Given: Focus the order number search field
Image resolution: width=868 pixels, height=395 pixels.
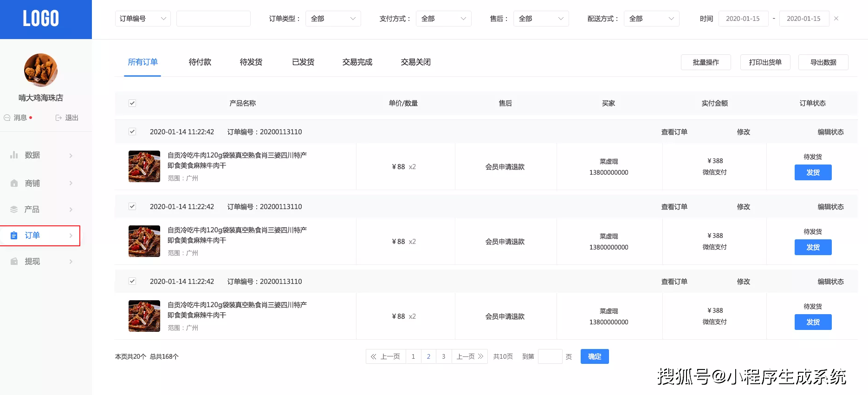Looking at the screenshot, I should pyautogui.click(x=214, y=19).
